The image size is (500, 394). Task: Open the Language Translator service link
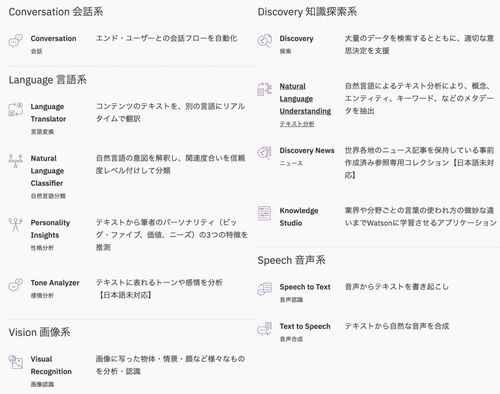(48, 113)
